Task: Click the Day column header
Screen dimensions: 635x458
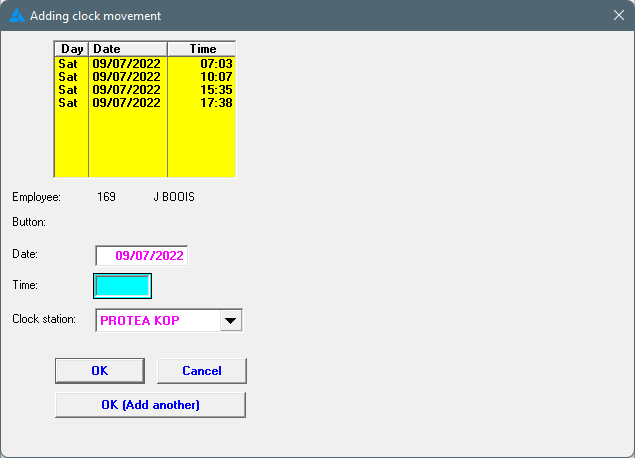Action: click(72, 49)
